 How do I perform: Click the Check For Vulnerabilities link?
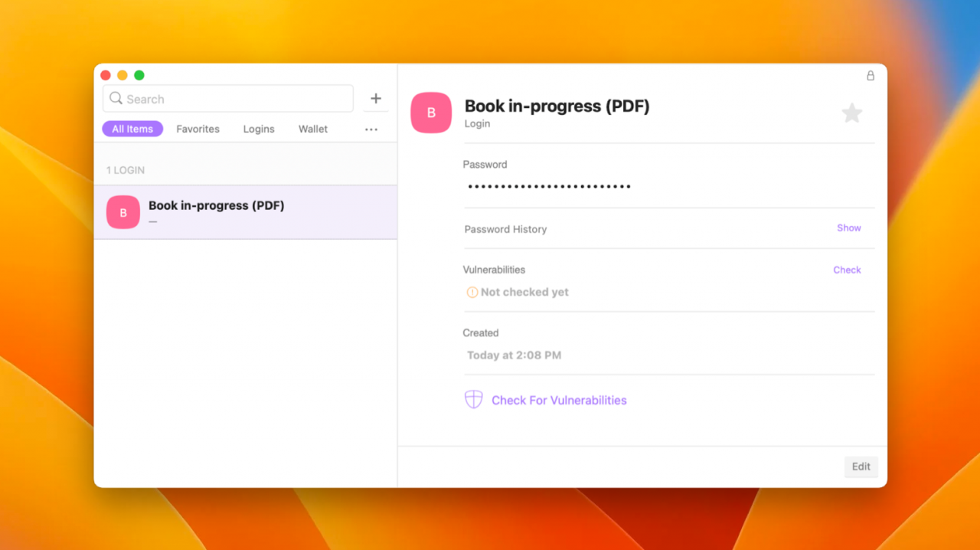pyautogui.click(x=559, y=400)
